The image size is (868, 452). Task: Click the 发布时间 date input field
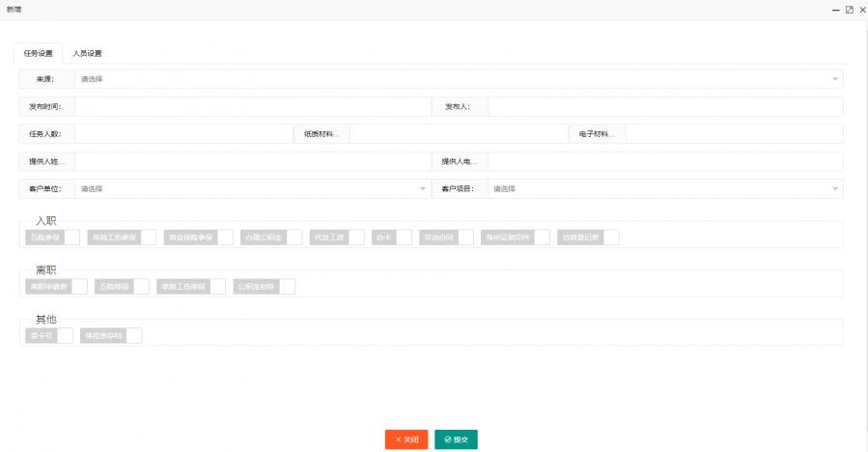click(x=252, y=106)
